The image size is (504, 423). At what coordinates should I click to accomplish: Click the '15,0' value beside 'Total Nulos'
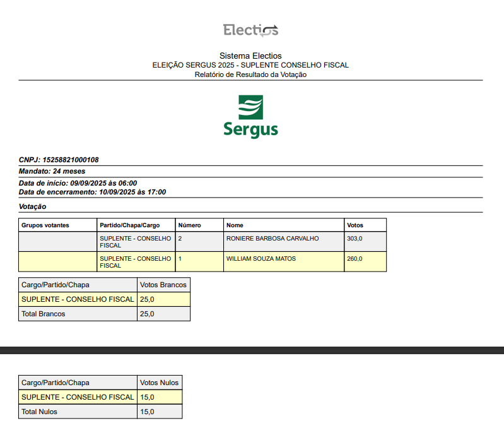(147, 412)
